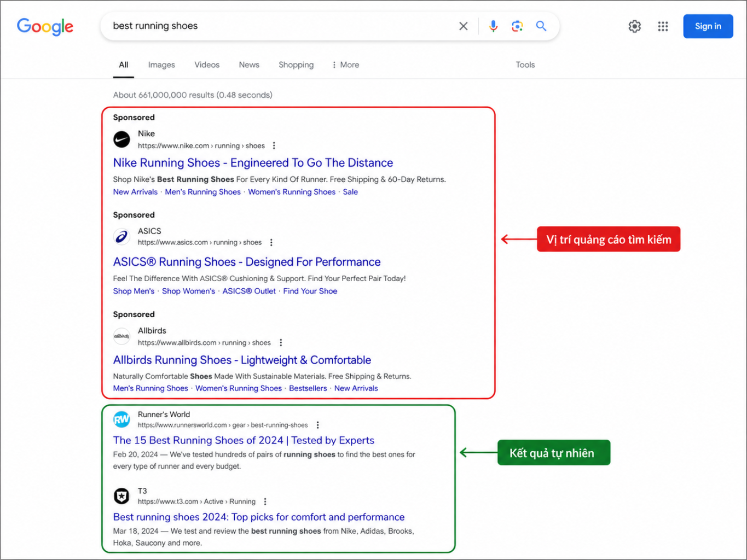Open 'Best running shoes 2024: Top picks' result

point(259,517)
